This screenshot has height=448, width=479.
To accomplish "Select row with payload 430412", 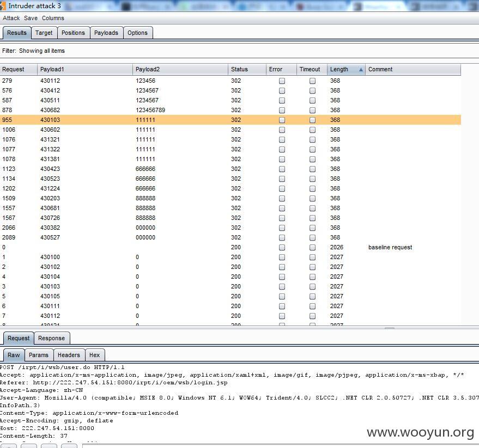I will point(231,90).
